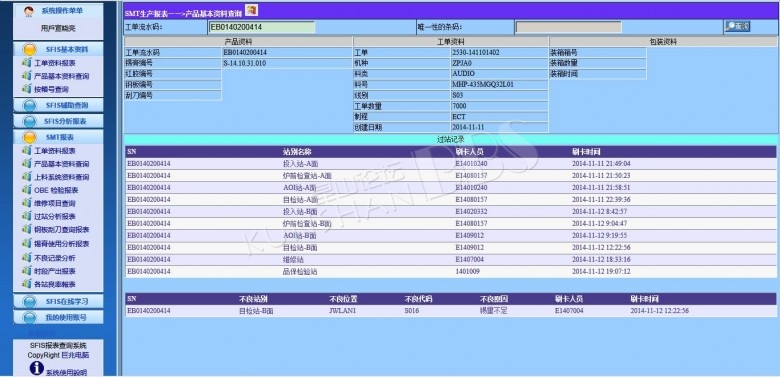Click the icon next to the page title header
This screenshot has width=780, height=377.
pos(251,10)
